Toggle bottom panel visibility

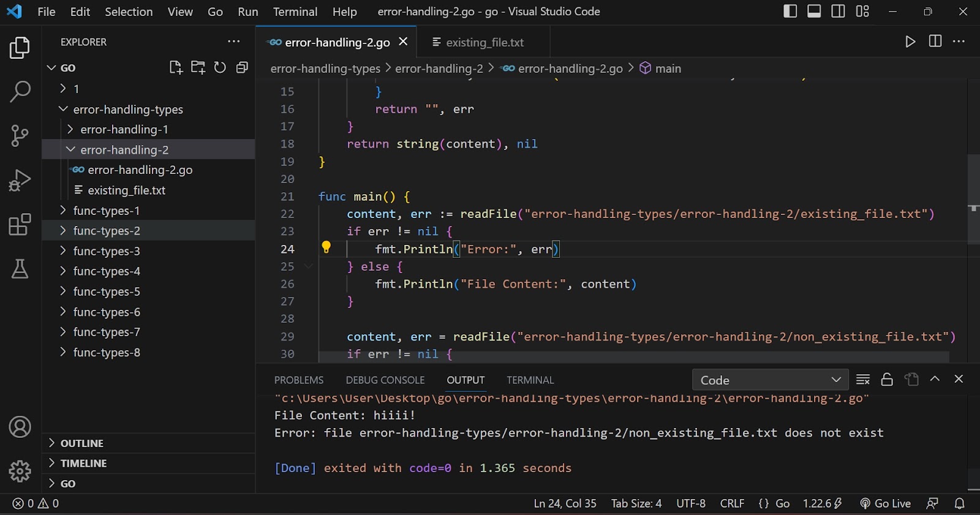coord(814,11)
